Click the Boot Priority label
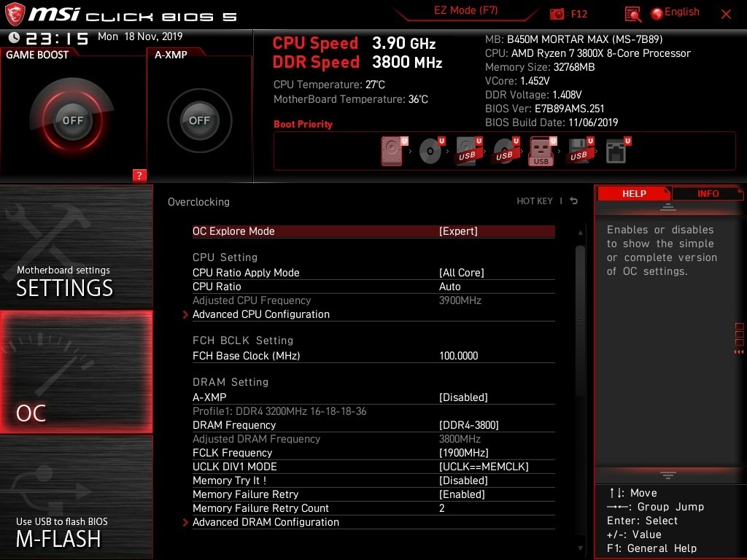Viewport: 747px width, 560px height. pos(303,124)
